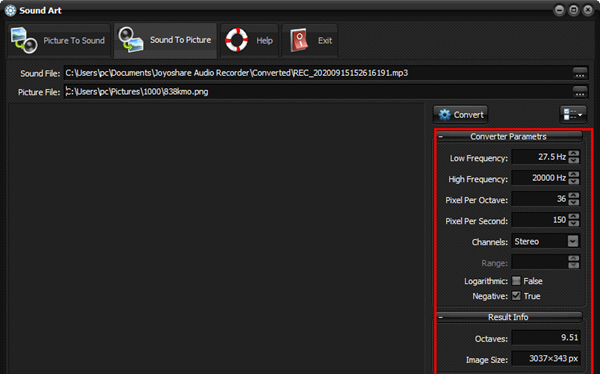
Task: Maximize the Sound Art window
Action: pyautogui.click(x=574, y=10)
